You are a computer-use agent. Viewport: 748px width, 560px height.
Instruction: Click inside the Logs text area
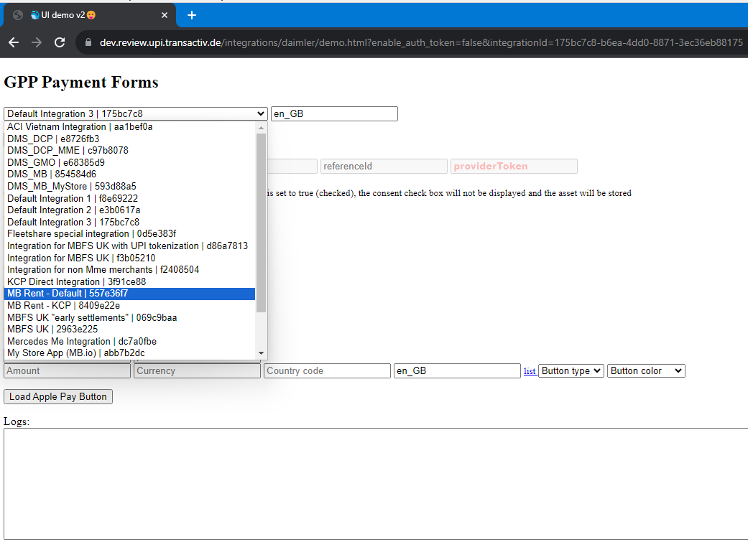pos(376,484)
